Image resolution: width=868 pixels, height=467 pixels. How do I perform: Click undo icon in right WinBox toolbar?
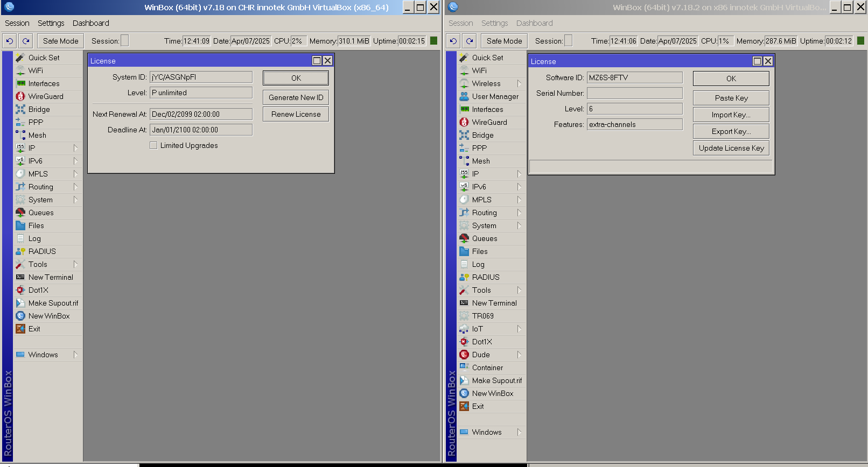[x=453, y=41]
